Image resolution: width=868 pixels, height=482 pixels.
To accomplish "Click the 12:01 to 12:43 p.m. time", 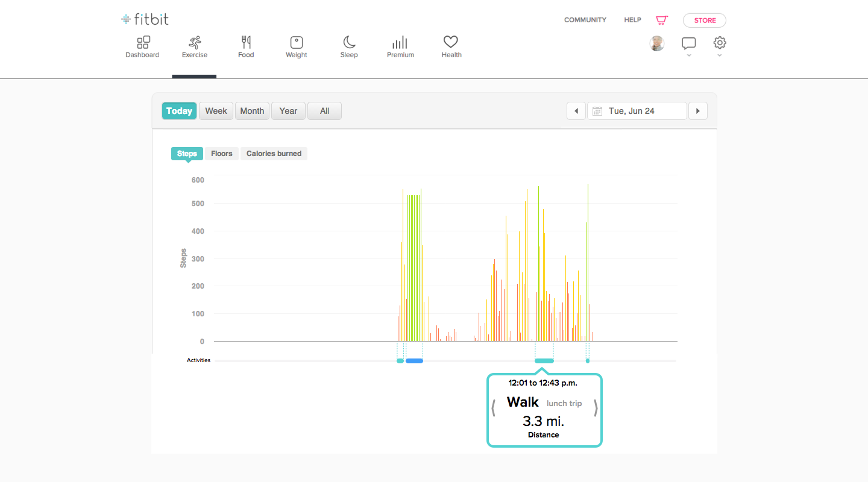I will (x=543, y=383).
